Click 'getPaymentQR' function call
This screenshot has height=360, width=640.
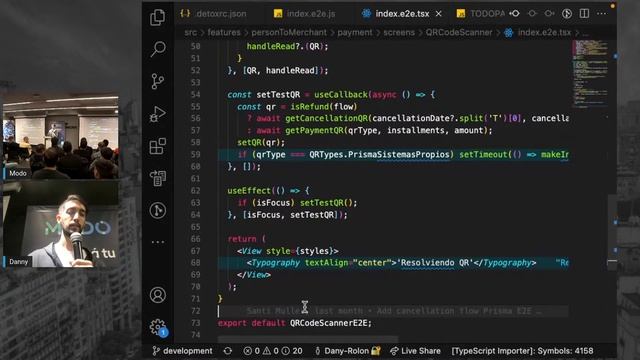[314, 131]
